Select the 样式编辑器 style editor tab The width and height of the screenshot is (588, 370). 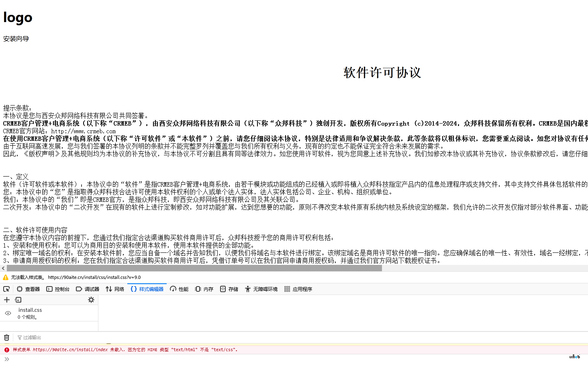147,289
